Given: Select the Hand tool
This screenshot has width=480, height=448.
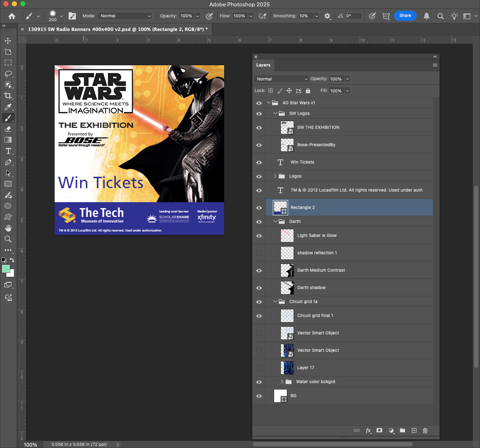Looking at the screenshot, I should (8, 228).
